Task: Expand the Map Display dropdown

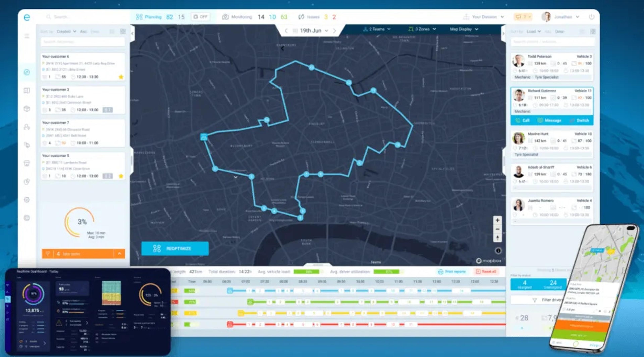Action: 464,29
